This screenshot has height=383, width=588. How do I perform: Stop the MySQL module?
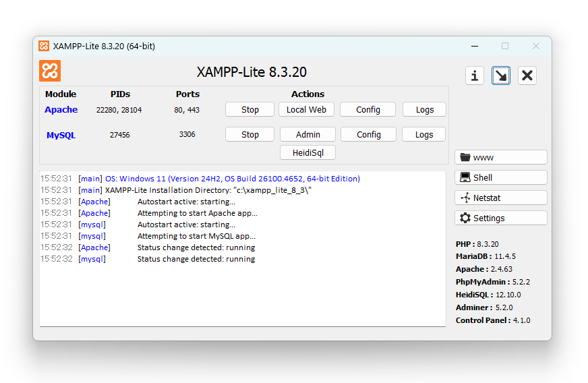249,134
